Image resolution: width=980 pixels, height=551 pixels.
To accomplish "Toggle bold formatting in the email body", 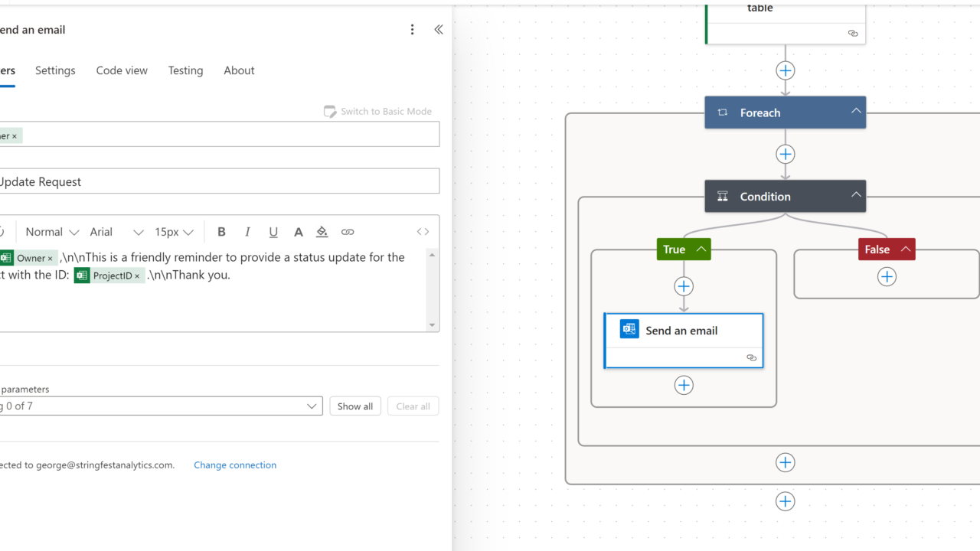I will tap(221, 232).
